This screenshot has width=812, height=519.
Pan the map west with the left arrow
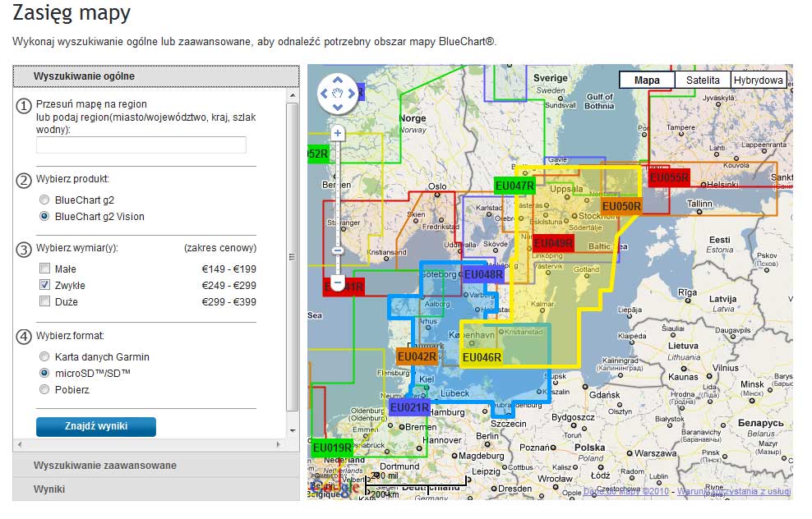coord(325,93)
